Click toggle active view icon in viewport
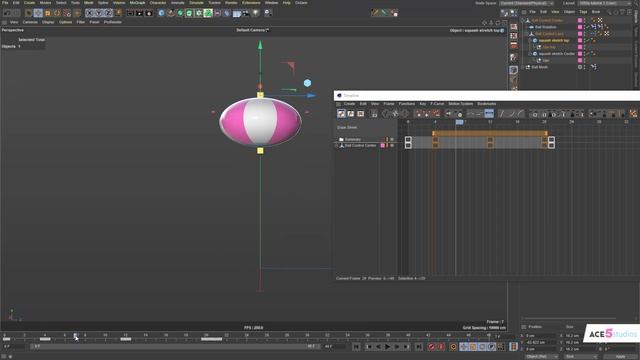 coord(504,22)
